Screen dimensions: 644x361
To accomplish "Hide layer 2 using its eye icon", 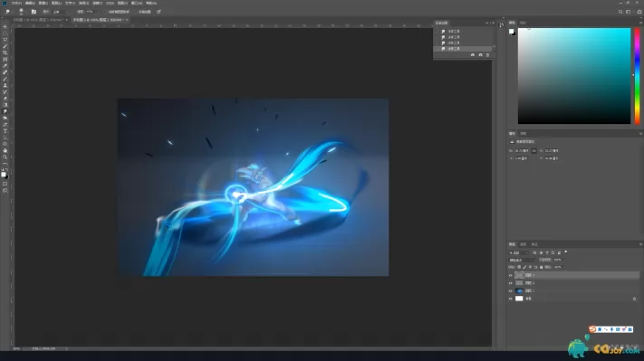I will coord(511,283).
